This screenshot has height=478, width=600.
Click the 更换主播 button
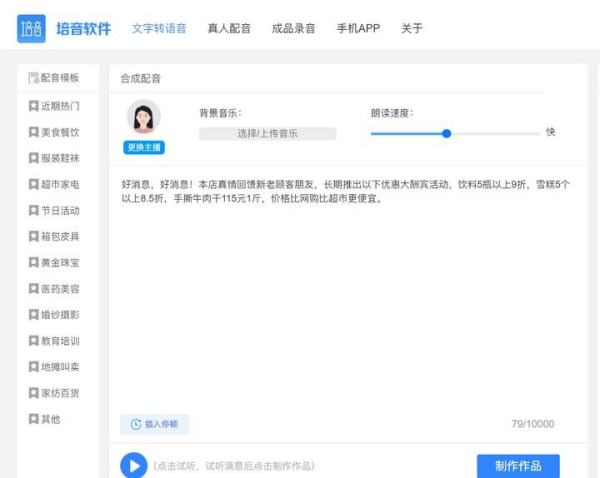click(x=144, y=147)
